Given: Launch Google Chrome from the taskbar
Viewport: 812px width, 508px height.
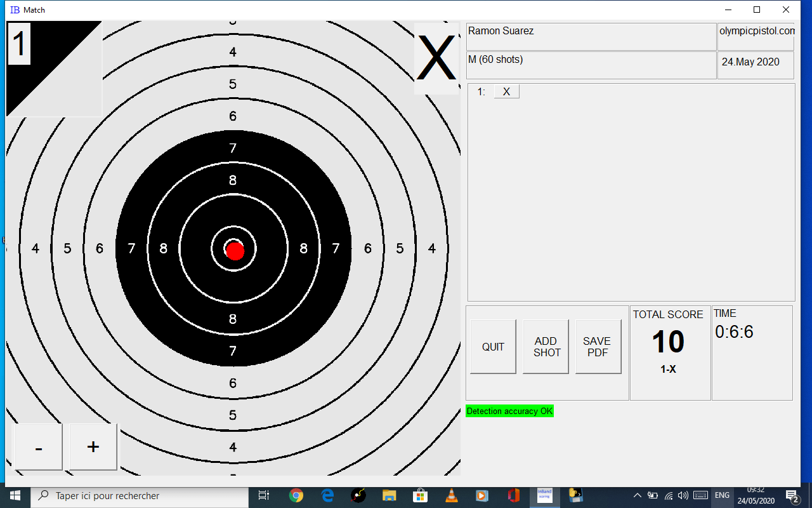Looking at the screenshot, I should click(x=296, y=495).
